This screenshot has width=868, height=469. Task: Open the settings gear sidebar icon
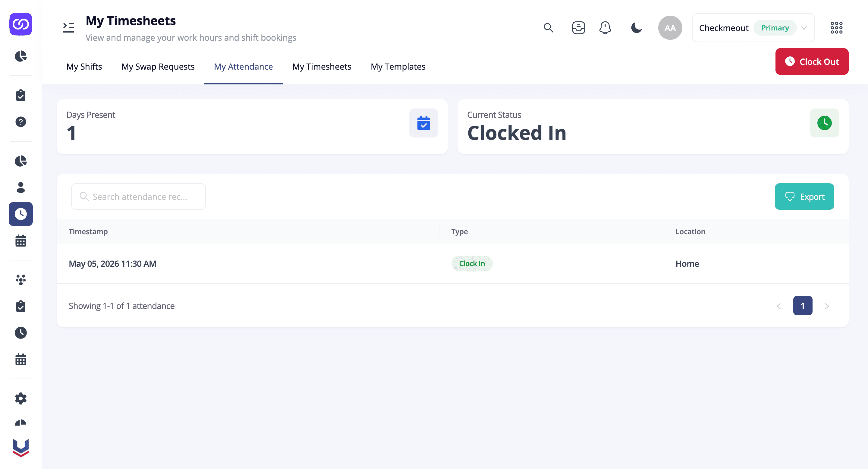21,398
